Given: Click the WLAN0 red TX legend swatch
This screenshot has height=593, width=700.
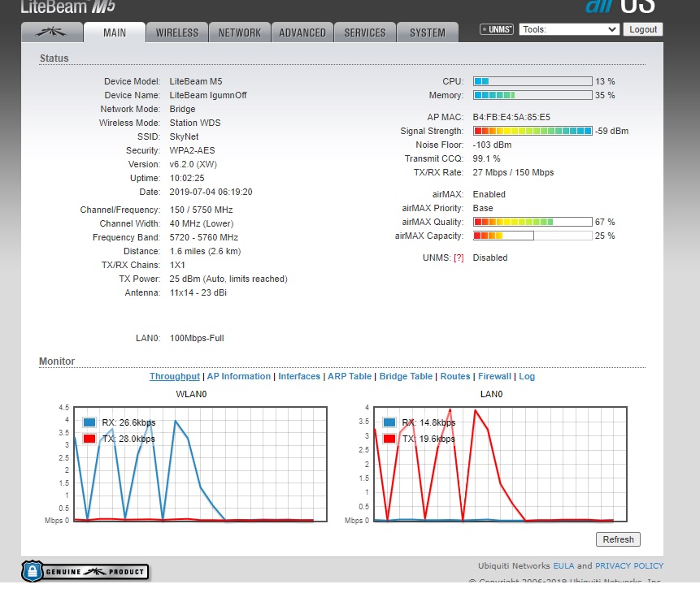Looking at the screenshot, I should [x=89, y=439].
